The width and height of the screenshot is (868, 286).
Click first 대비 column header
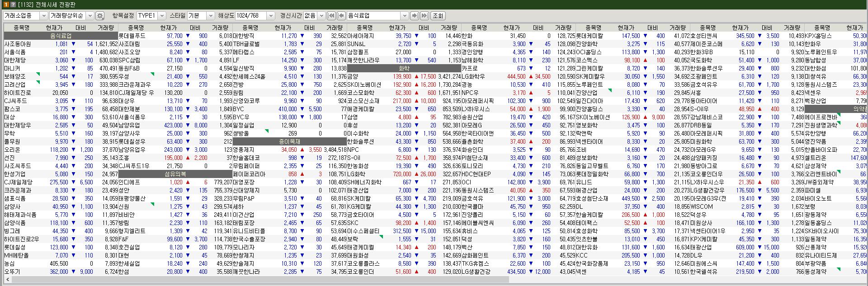[x=81, y=28]
